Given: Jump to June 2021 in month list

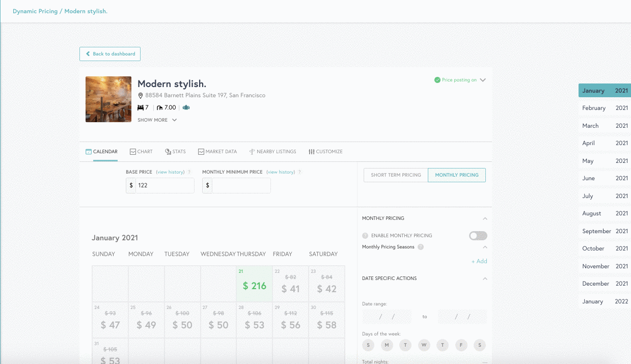Looking at the screenshot, I should tap(605, 178).
